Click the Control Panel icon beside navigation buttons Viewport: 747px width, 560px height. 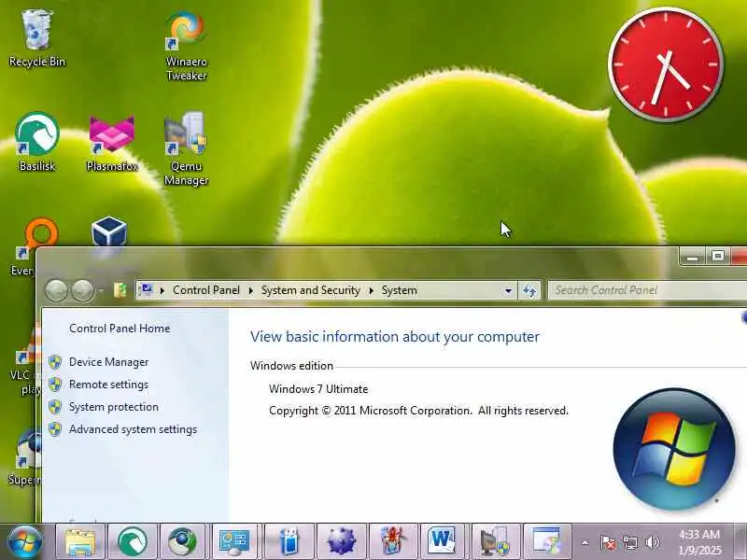pos(120,290)
